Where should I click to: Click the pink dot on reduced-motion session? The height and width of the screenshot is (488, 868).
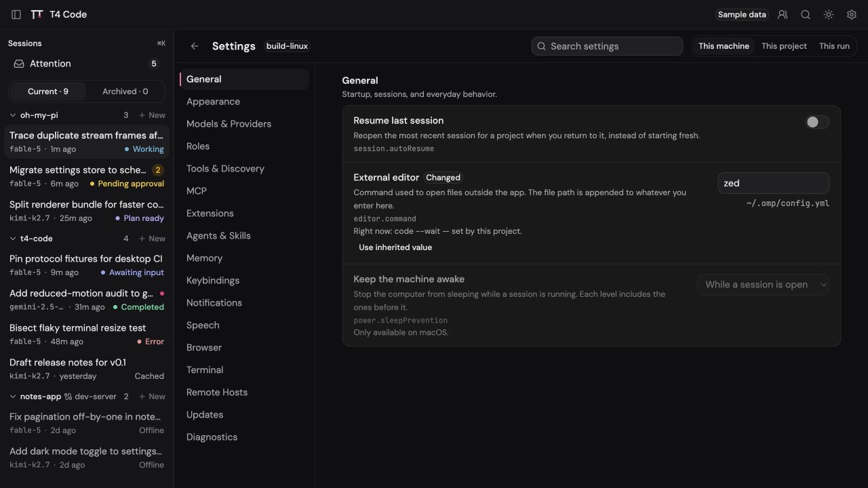(161, 293)
